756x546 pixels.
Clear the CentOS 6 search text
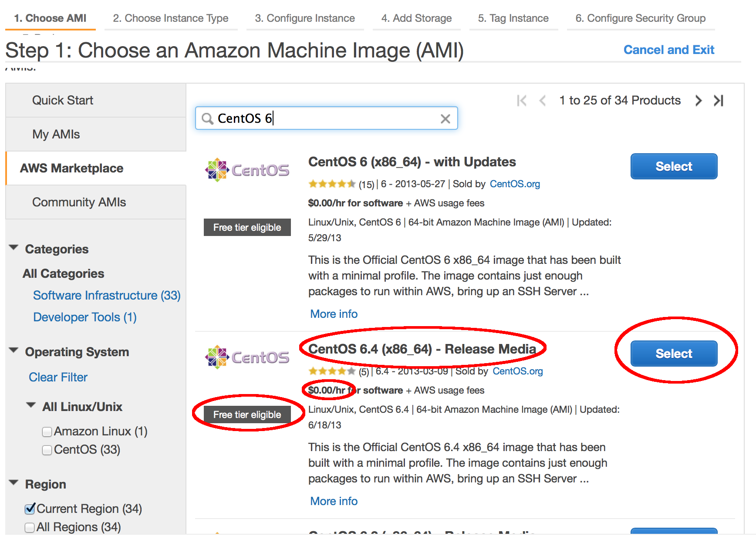click(445, 119)
